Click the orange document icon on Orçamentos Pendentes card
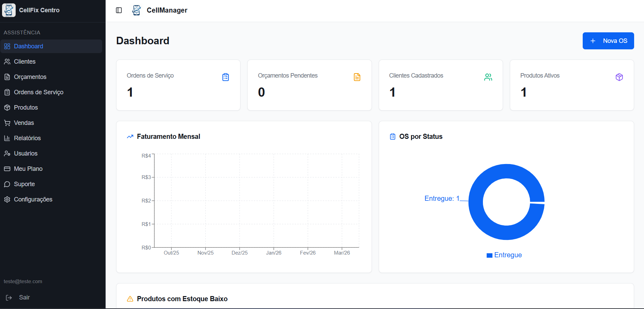The image size is (644, 309). point(357,77)
